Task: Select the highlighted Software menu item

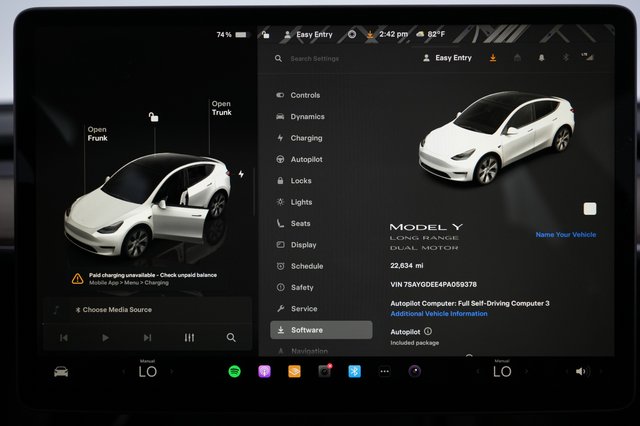Action: pyautogui.click(x=321, y=330)
